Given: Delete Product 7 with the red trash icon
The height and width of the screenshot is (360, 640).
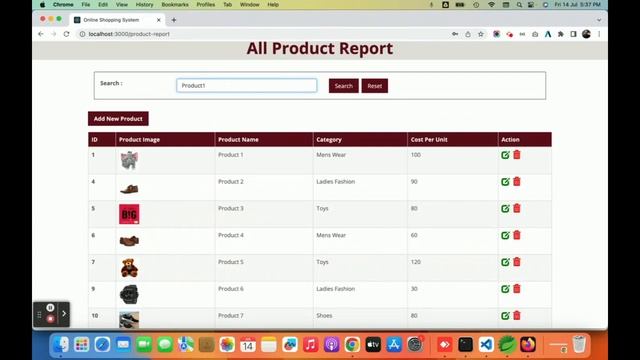Looking at the screenshot, I should tap(517, 316).
